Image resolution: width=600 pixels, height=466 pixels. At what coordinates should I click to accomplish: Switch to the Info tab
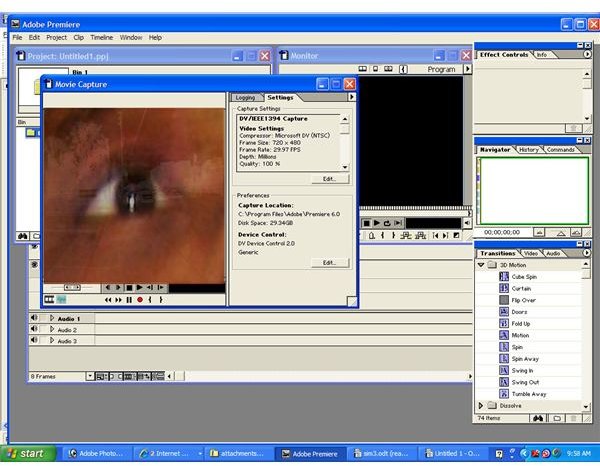pyautogui.click(x=541, y=55)
